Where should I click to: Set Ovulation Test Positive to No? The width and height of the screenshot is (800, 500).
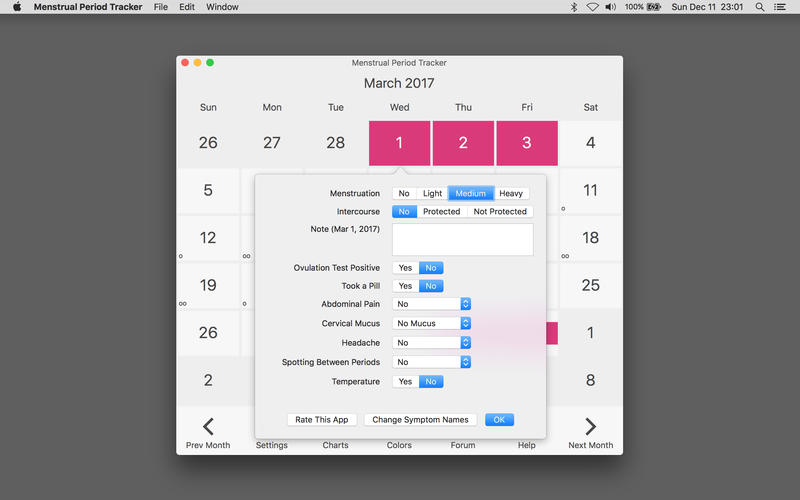point(431,268)
